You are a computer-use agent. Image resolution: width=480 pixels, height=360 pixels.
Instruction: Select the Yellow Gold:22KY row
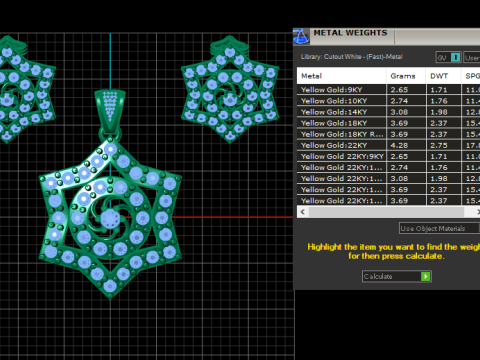coord(388,145)
